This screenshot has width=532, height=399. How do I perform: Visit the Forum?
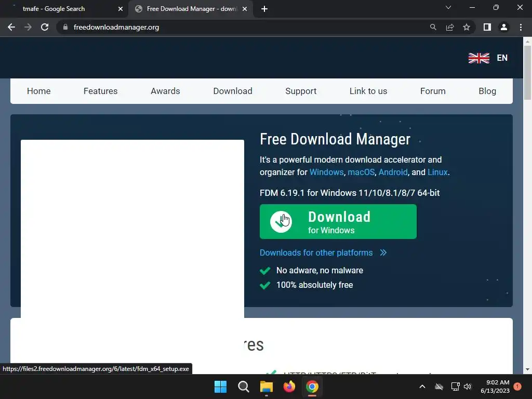433,91
